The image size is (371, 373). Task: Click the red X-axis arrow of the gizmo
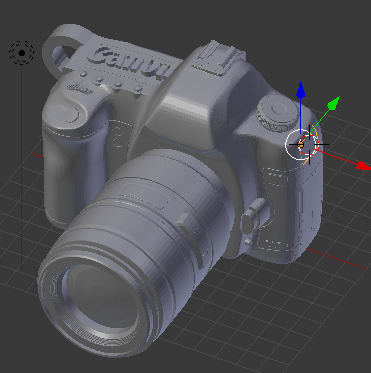[363, 166]
